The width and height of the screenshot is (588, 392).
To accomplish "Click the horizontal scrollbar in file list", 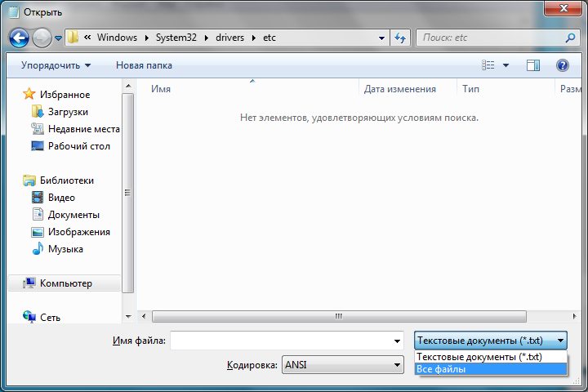I will 336,317.
